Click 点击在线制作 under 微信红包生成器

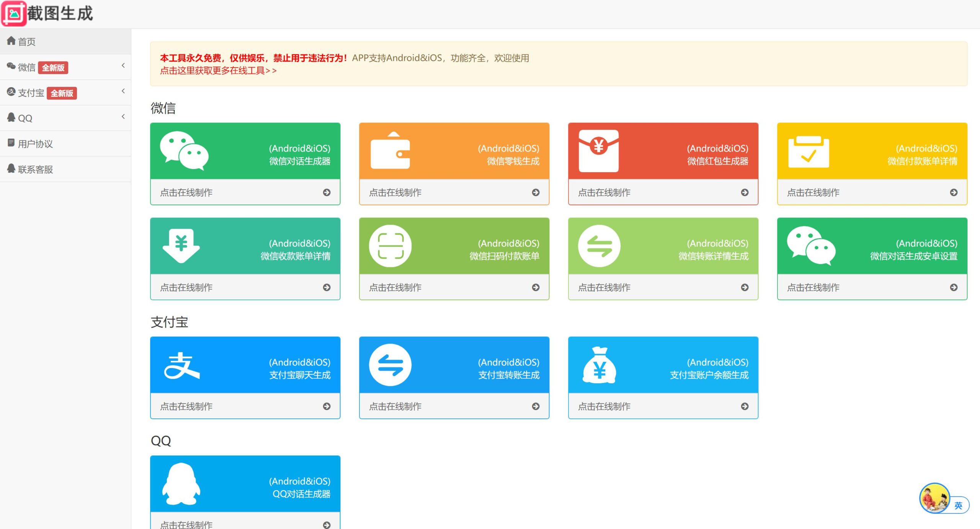pos(604,192)
